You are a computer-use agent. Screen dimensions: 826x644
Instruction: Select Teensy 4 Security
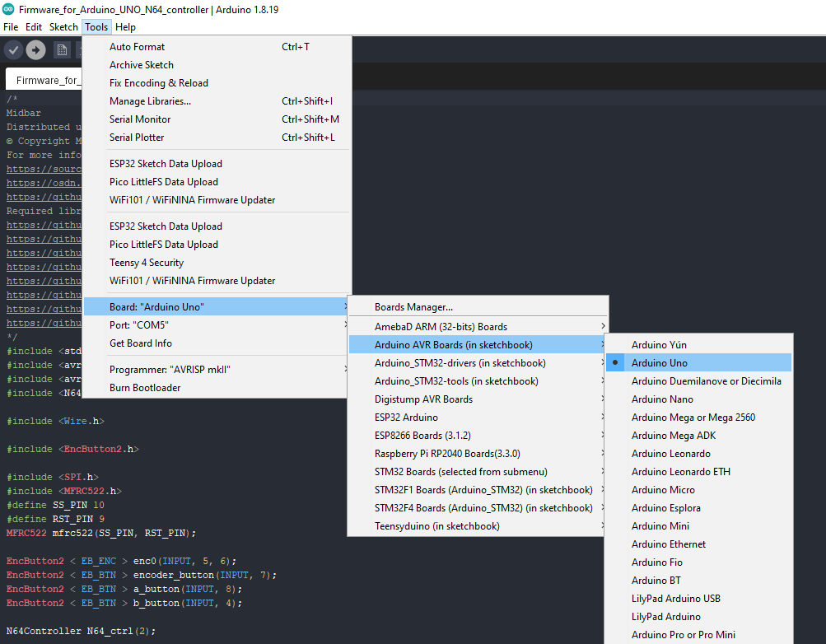click(x=217, y=262)
